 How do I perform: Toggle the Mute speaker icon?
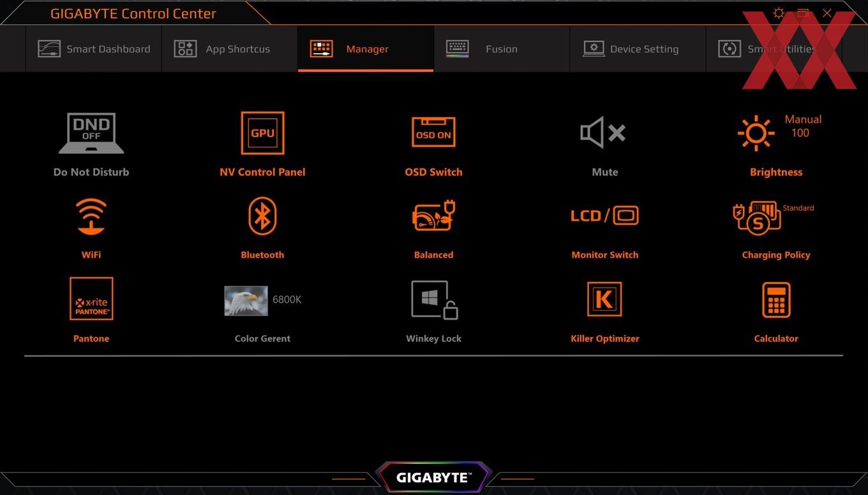[x=603, y=133]
